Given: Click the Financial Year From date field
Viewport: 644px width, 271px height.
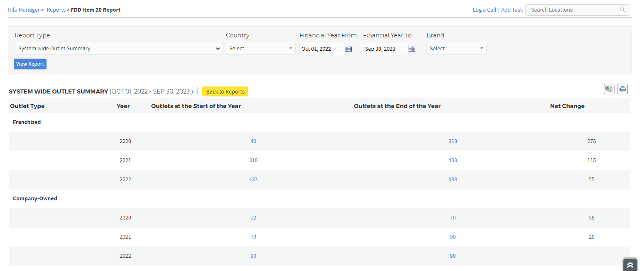Looking at the screenshot, I should point(322,49).
